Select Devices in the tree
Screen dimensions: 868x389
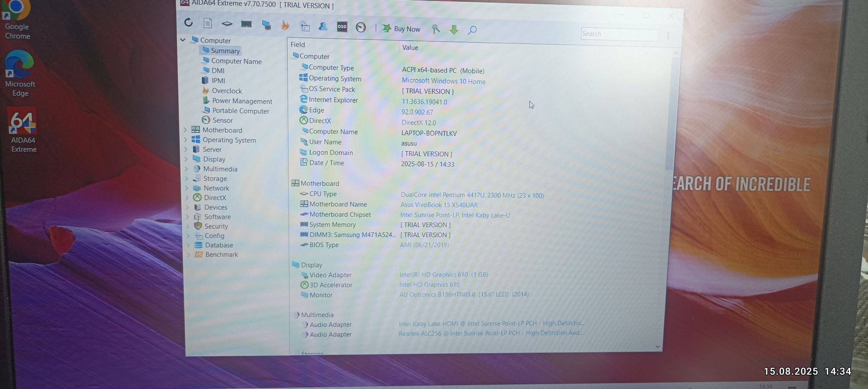coord(215,208)
